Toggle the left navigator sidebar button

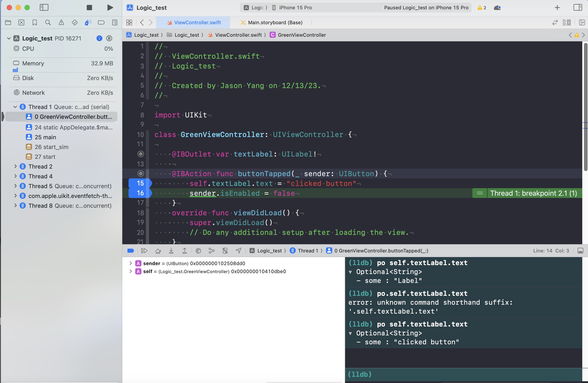(x=44, y=8)
